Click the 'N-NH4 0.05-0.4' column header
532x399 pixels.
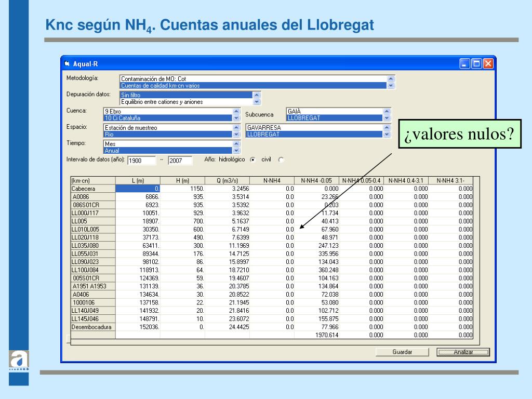coord(362,180)
